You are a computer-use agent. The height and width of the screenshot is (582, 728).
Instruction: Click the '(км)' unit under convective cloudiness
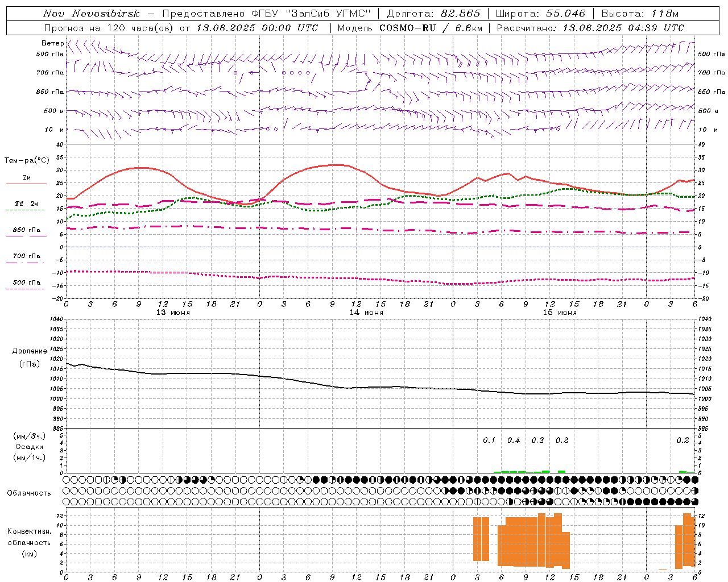tap(29, 554)
